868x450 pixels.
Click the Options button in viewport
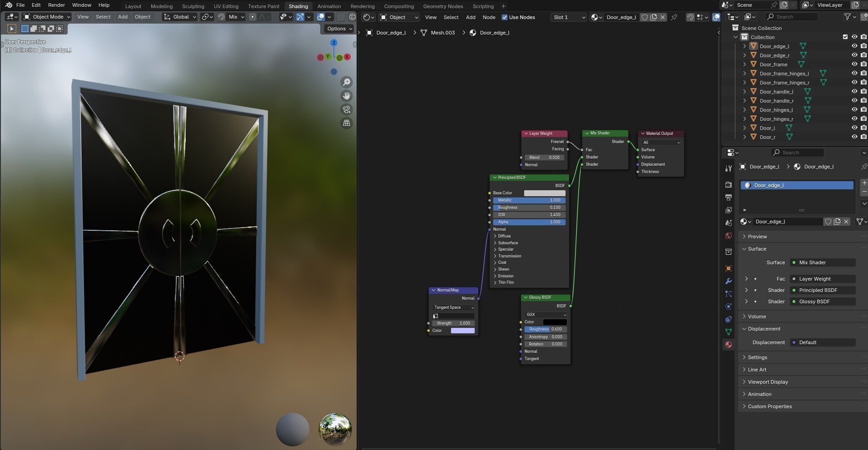(339, 29)
